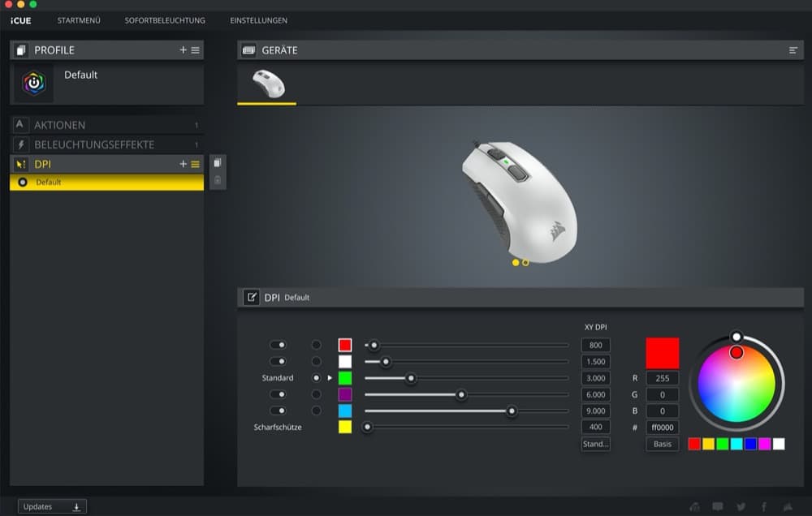The width and height of the screenshot is (812, 516).
Task: Choose the magenta preset swatch below wheel
Action: click(x=764, y=444)
